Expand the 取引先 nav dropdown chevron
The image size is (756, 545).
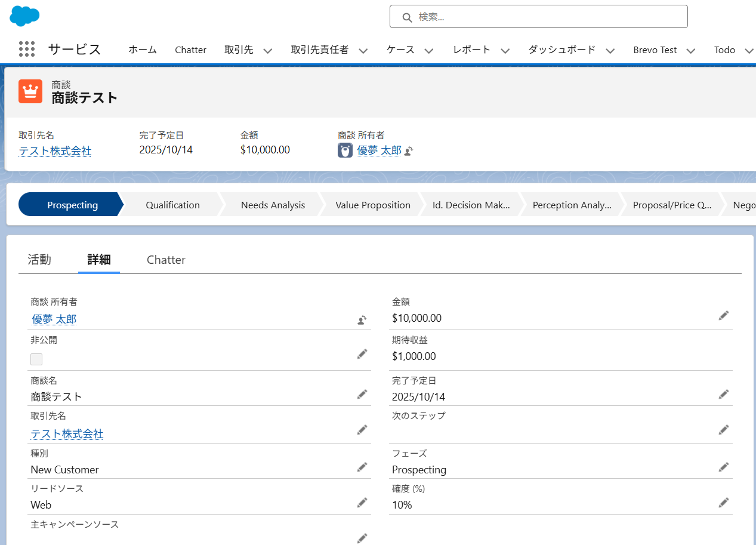point(268,51)
